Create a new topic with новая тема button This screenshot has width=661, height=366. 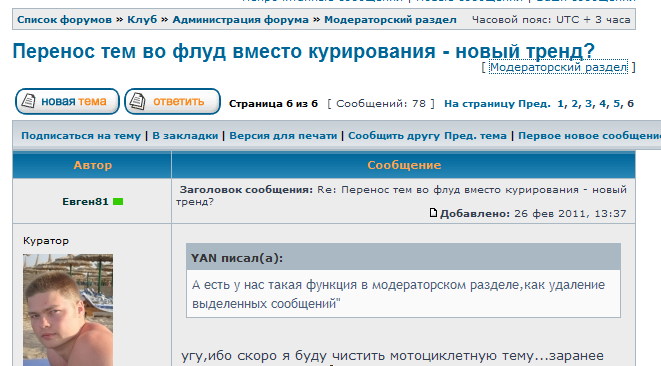67,101
